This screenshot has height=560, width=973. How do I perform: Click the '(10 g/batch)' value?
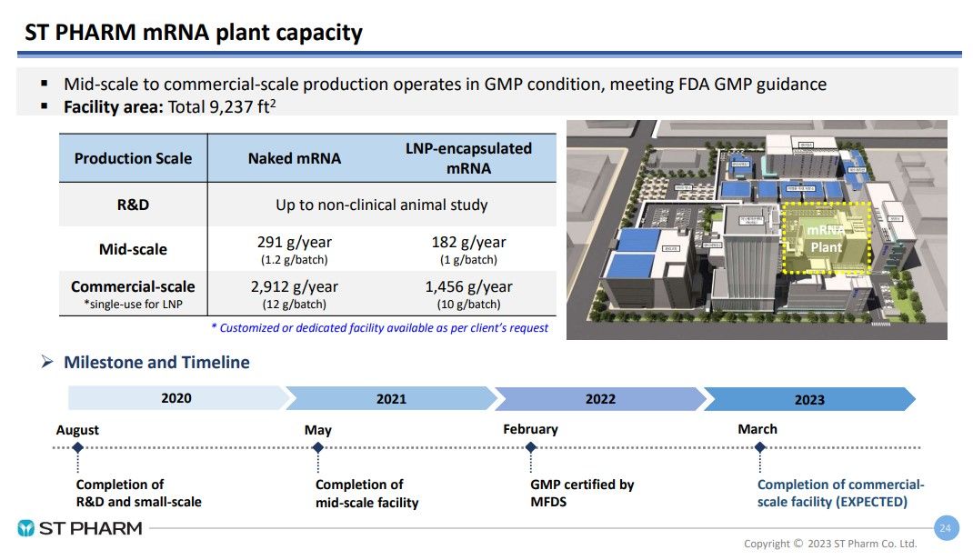(x=468, y=305)
